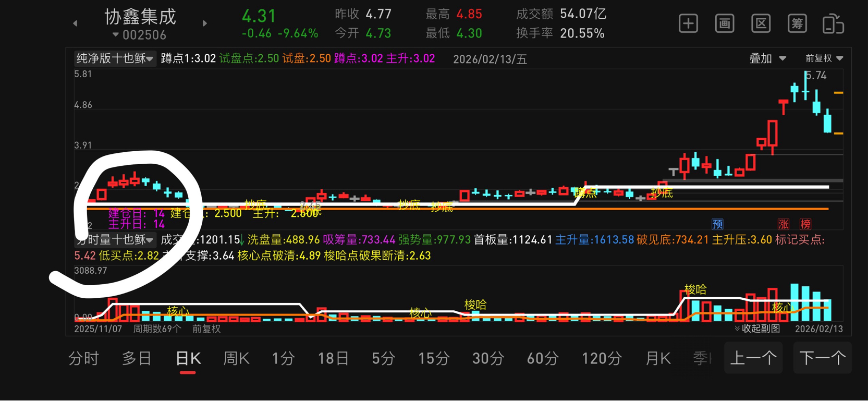Screen dimensions: 868x401
Task: Switch to 1分 period tab
Action: point(283,359)
